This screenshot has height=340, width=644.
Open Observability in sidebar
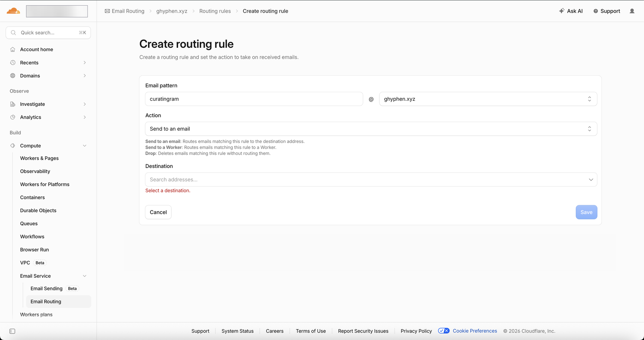[x=35, y=171]
